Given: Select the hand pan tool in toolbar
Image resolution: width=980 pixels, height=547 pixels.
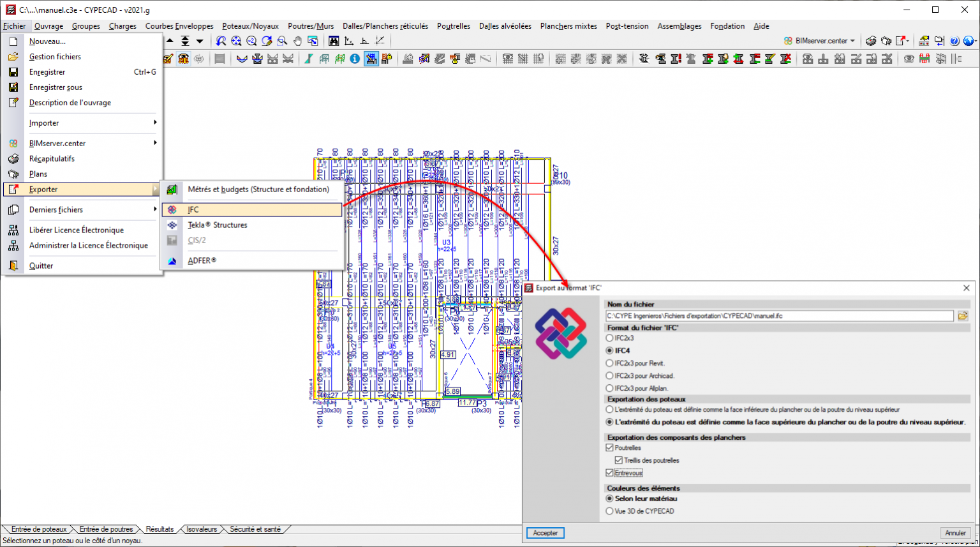Looking at the screenshot, I should coord(297,41).
